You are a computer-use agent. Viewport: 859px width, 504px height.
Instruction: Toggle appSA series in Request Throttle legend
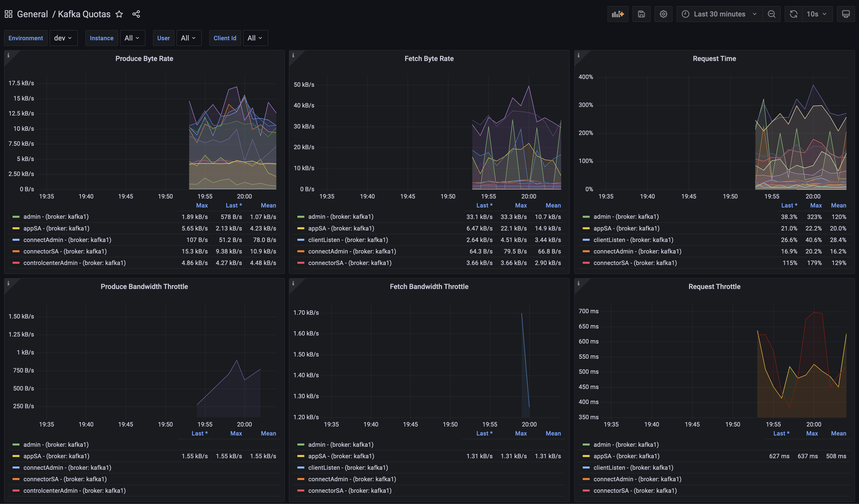pos(626,456)
